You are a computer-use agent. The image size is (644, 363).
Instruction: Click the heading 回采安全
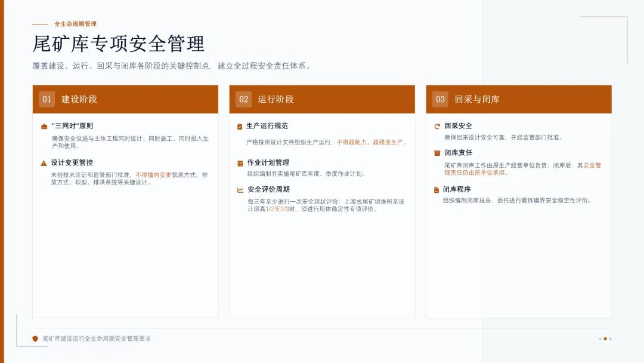[x=459, y=126]
